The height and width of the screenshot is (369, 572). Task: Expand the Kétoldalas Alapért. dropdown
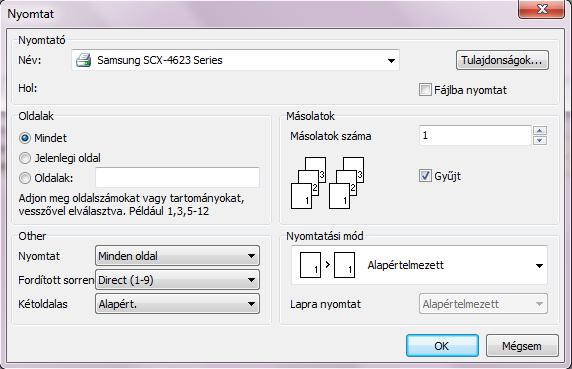(x=177, y=304)
